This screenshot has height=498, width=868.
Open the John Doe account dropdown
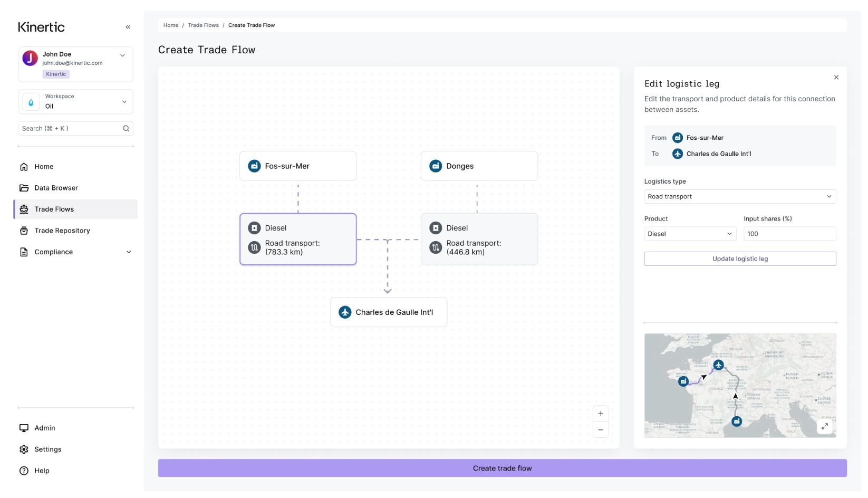122,55
